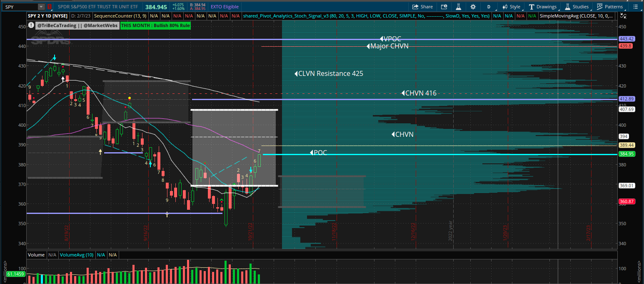Open the Studies menu
Viewport: 644px width, 284px height.
point(577,7)
